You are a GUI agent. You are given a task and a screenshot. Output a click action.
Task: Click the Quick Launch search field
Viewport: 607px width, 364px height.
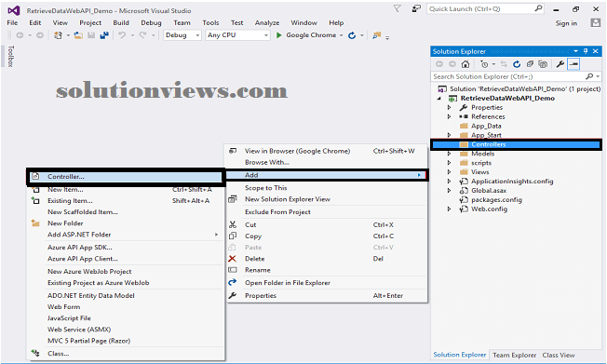pyautogui.click(x=485, y=8)
